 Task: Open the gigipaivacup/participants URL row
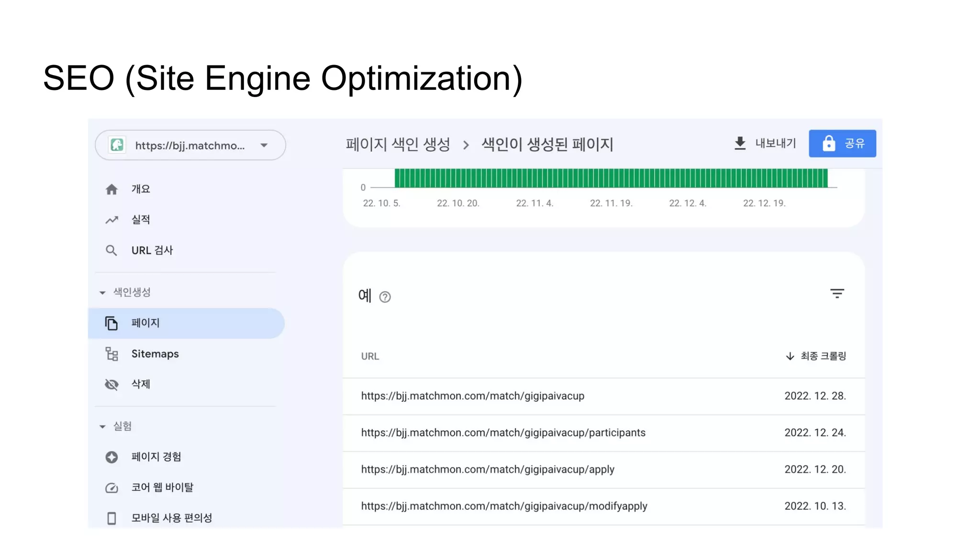pyautogui.click(x=503, y=433)
